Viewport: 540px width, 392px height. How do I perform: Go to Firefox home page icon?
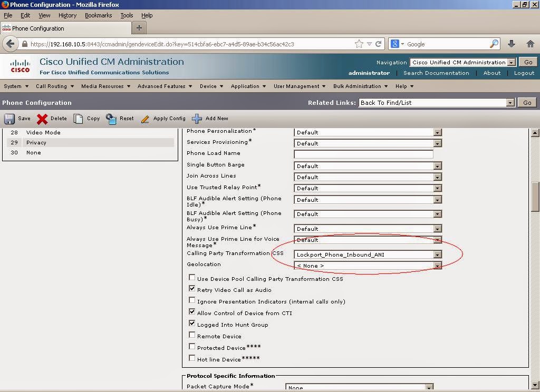pyautogui.click(x=531, y=44)
